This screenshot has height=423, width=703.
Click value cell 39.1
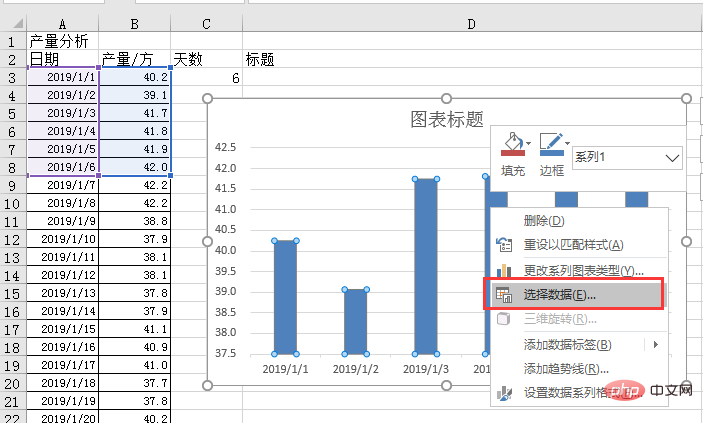pos(135,95)
